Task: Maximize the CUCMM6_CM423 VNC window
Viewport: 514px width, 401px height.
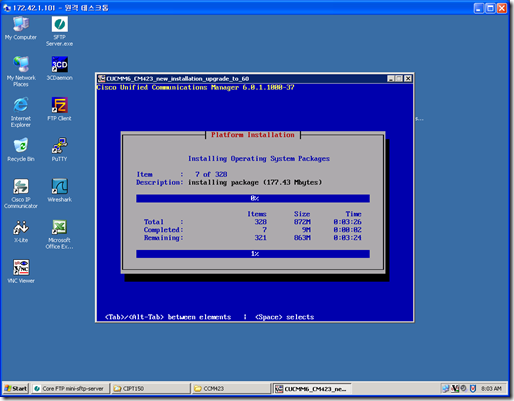Action: point(399,78)
